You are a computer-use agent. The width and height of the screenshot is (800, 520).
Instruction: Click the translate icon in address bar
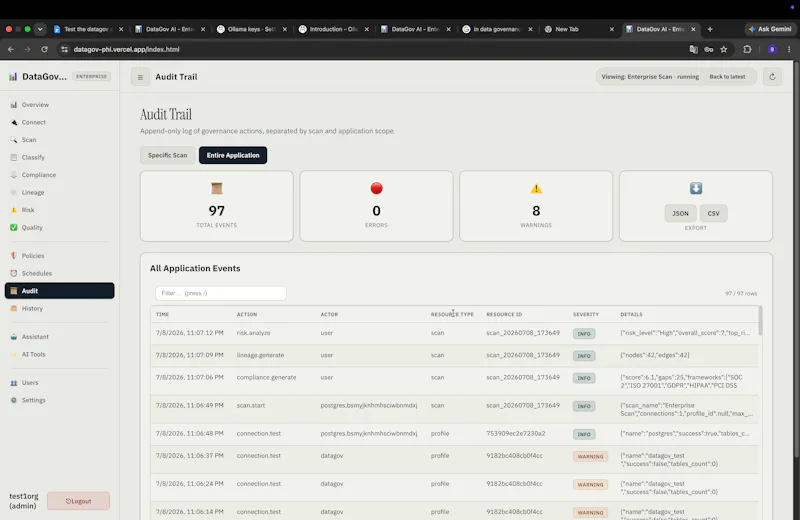693,49
